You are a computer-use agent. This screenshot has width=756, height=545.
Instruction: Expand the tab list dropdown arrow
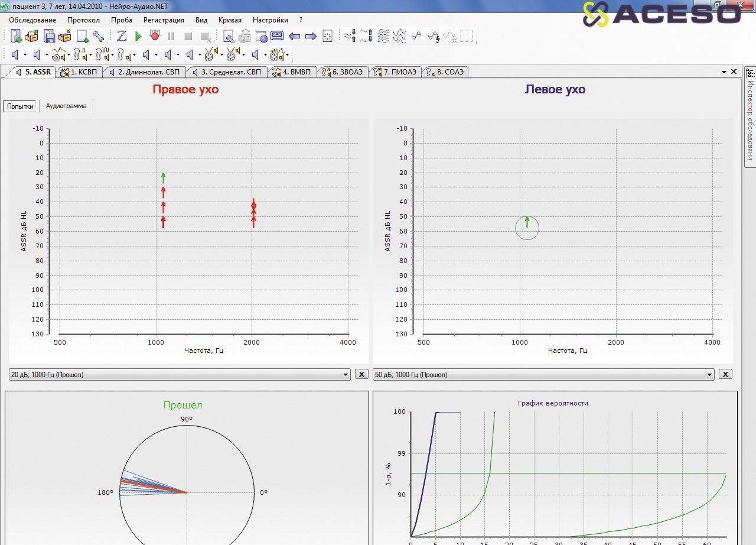click(x=724, y=72)
